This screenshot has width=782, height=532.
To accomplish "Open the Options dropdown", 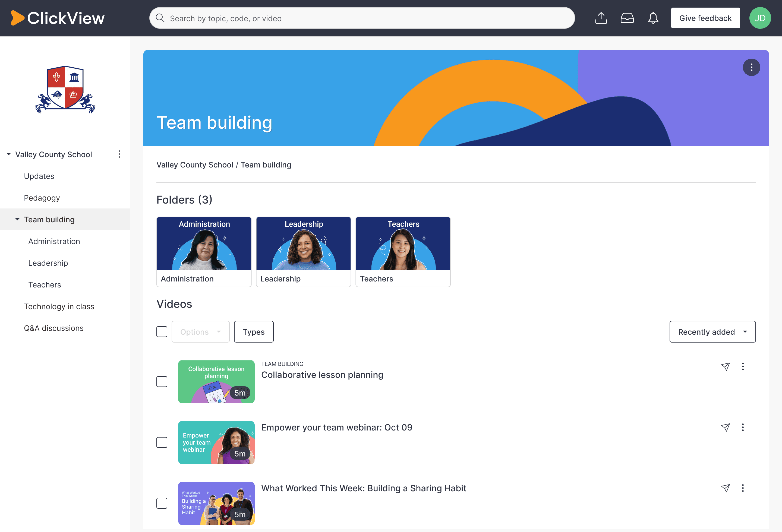I will coord(201,332).
